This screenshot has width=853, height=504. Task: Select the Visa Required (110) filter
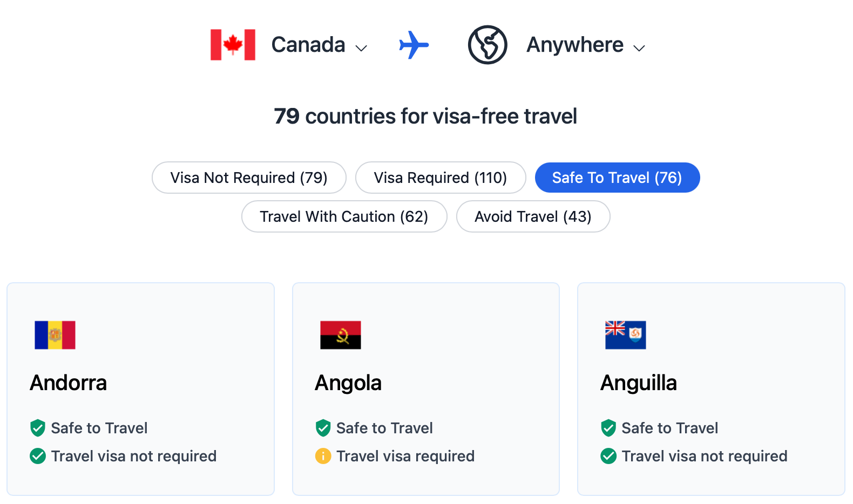pos(441,178)
